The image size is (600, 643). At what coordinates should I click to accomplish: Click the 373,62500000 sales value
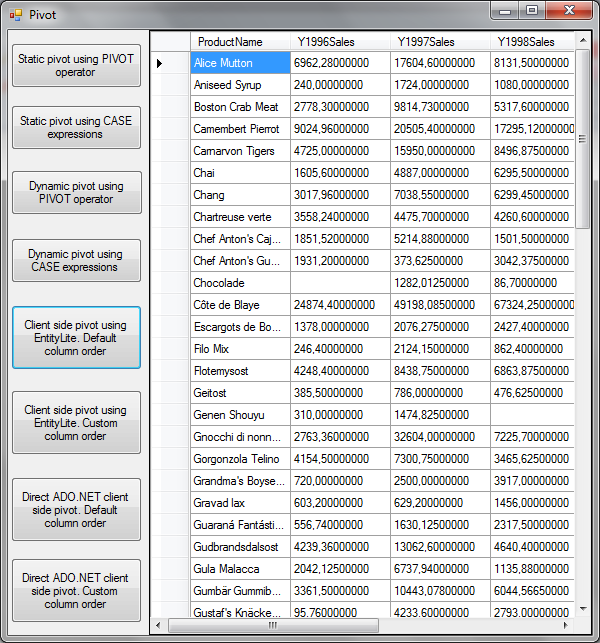[x=440, y=261]
